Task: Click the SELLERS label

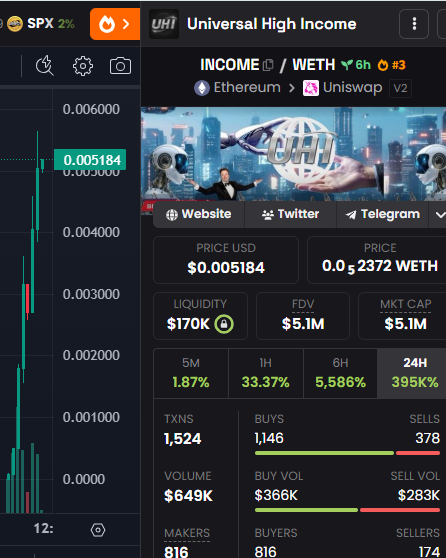Action: click(418, 533)
